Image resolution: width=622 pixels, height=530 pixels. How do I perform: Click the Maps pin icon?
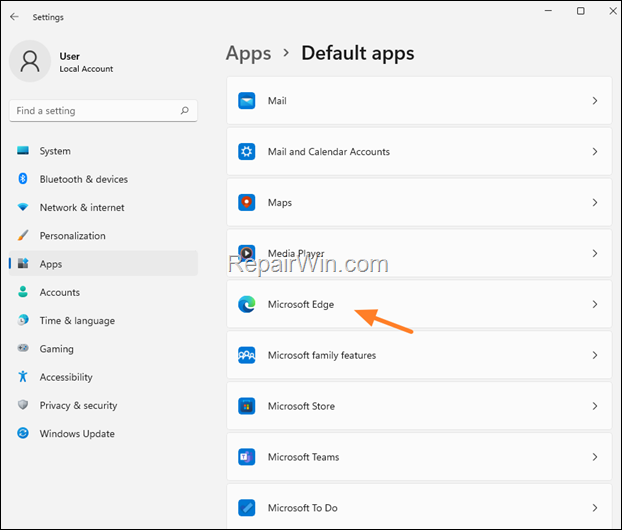tap(246, 202)
